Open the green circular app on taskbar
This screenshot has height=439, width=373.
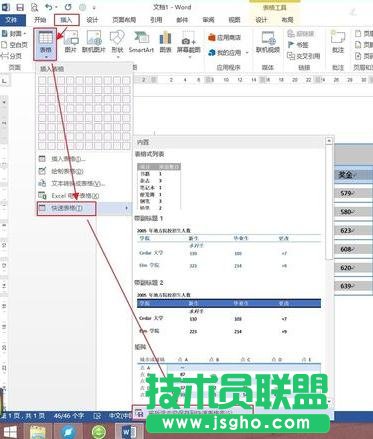click(99, 431)
